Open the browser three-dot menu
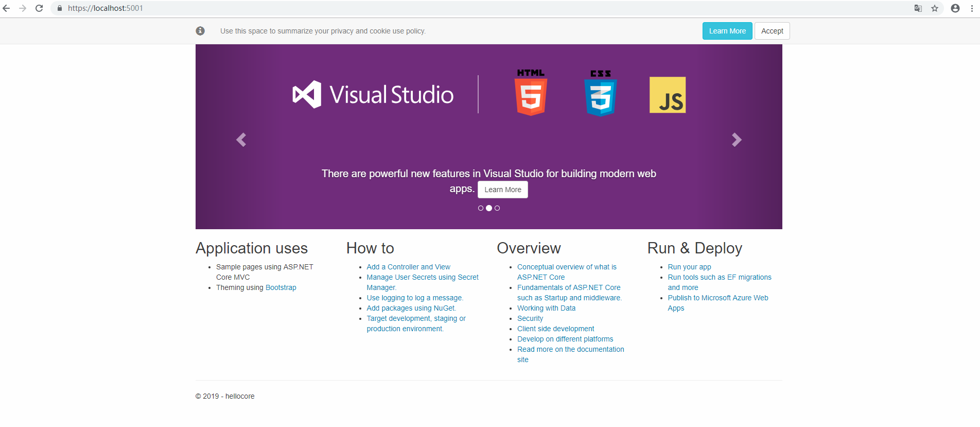Viewport: 980px width, 427px height. [x=972, y=8]
